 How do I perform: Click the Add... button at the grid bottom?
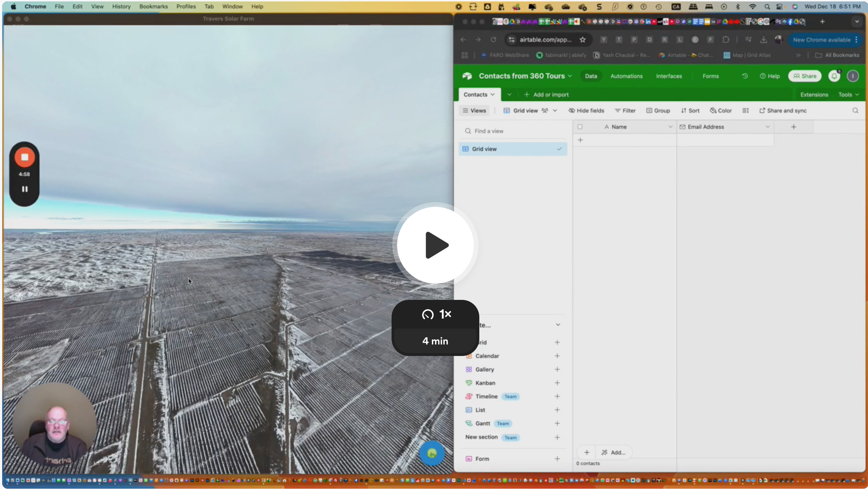point(614,452)
